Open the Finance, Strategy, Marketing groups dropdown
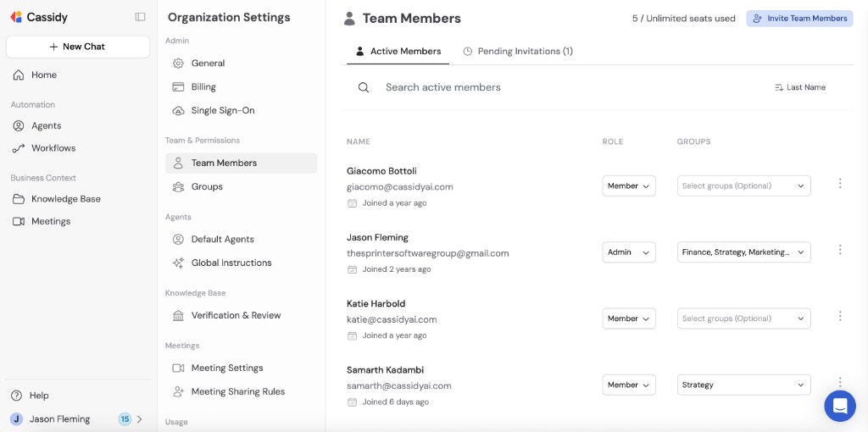 pos(744,252)
